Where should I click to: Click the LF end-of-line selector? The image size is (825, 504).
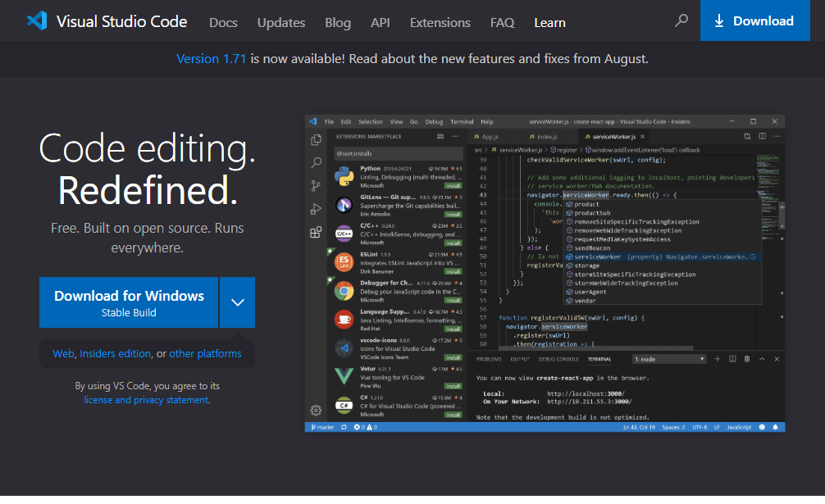[x=717, y=427]
